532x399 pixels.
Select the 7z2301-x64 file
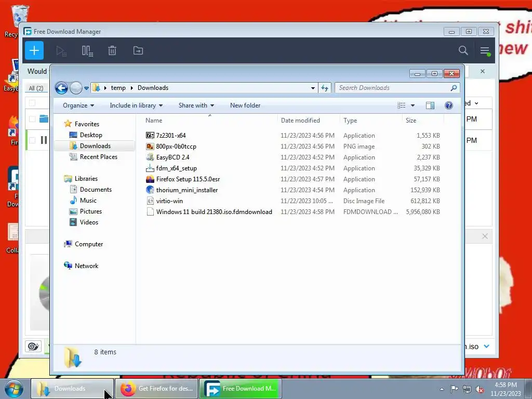tap(170, 136)
